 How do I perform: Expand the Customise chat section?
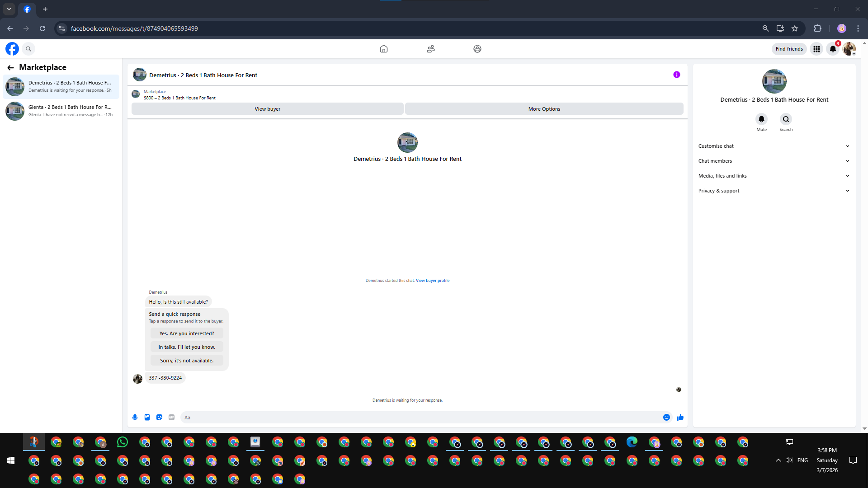[x=774, y=146]
